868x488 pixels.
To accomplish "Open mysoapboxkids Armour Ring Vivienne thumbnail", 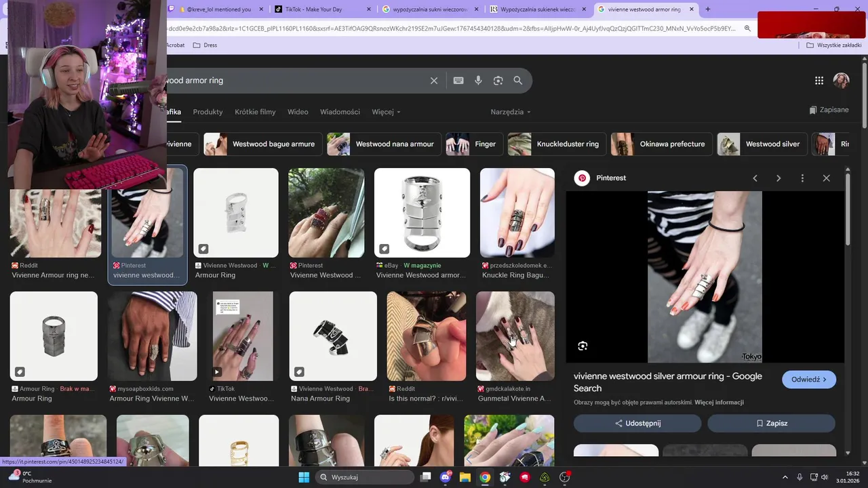I will pos(152,336).
